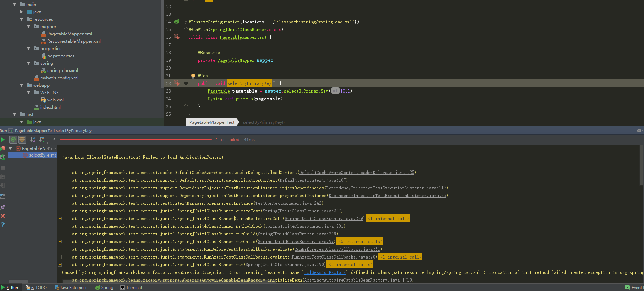Toggle Show Passed tests filter
644x291 pixels.
(x=13, y=139)
